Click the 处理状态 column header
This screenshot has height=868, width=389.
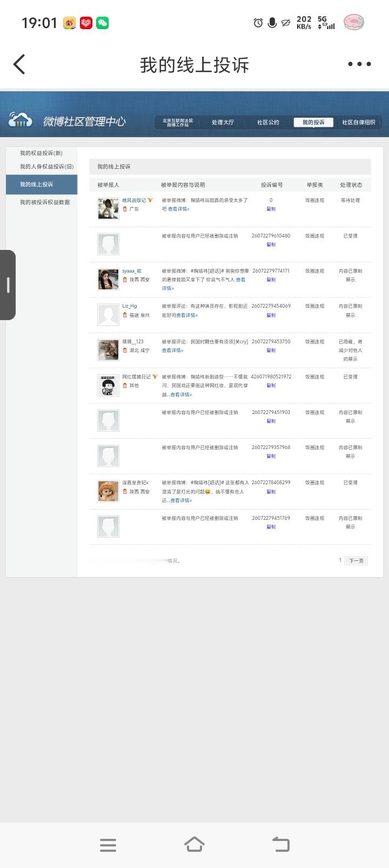[351, 185]
